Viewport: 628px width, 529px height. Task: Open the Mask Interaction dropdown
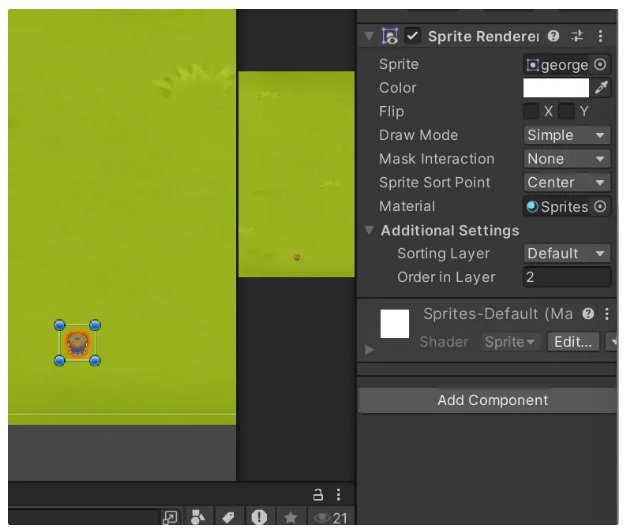[567, 159]
